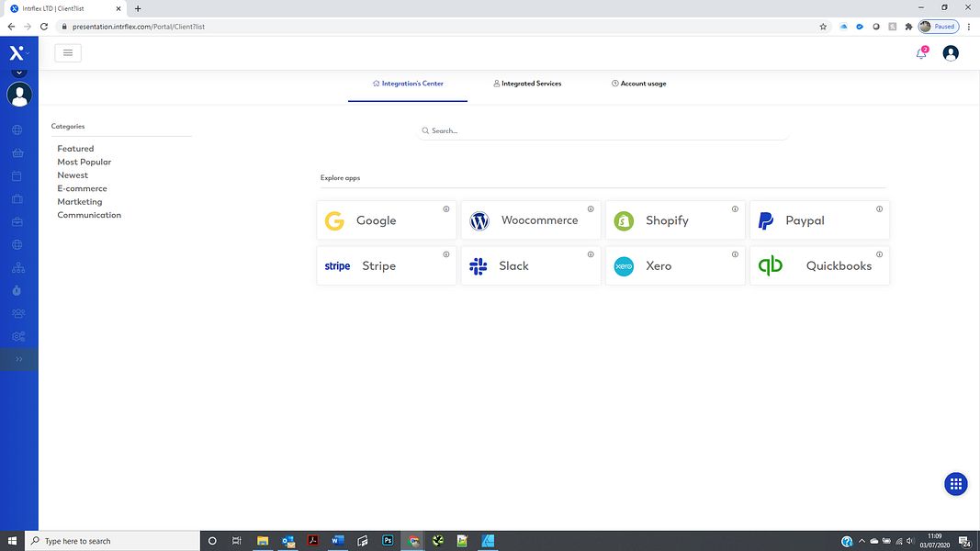This screenshot has width=980, height=551.
Task: Click the browser address bar
Action: click(x=437, y=27)
